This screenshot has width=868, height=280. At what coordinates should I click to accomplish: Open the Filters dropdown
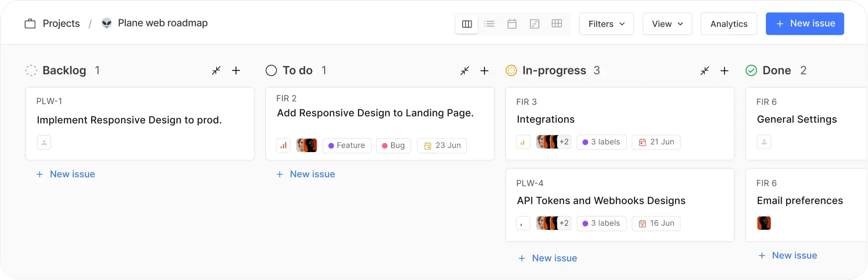pos(606,24)
